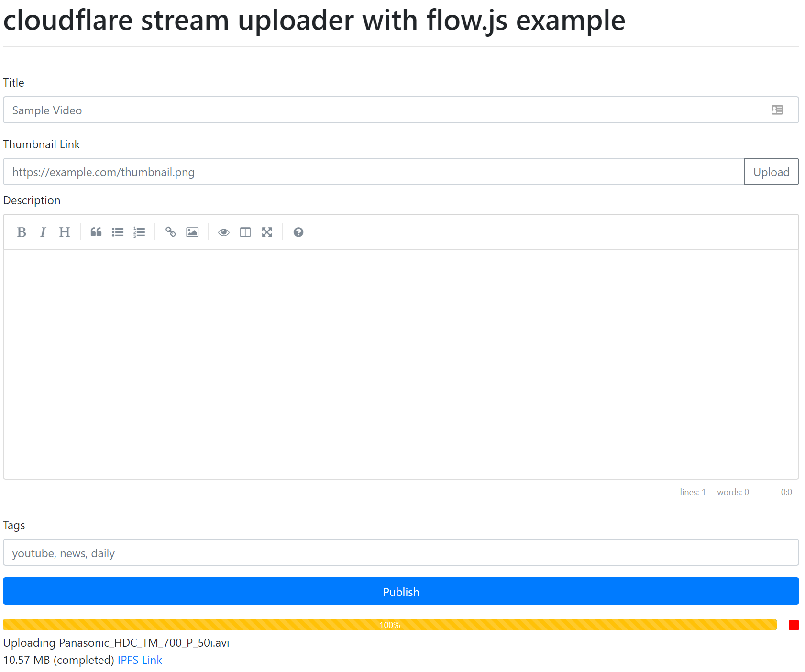This screenshot has width=805, height=672.
Task: Toggle fullscreen mode in the editor
Action: 267,232
